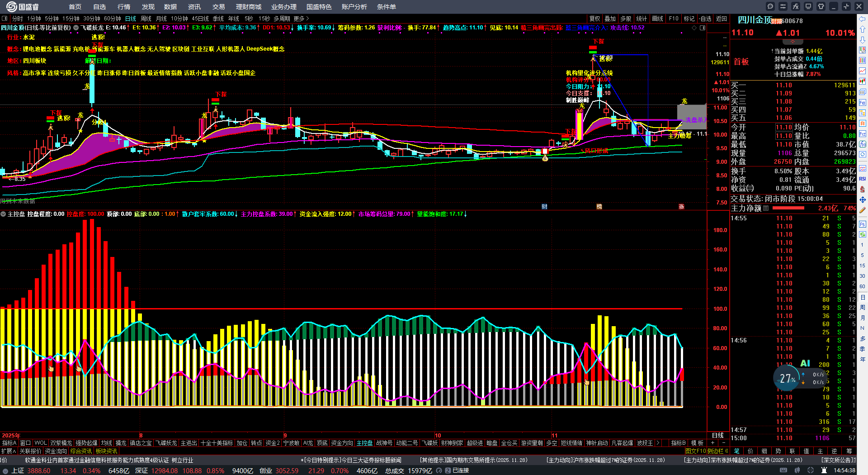Open the 交易 menu

[x=219, y=7]
